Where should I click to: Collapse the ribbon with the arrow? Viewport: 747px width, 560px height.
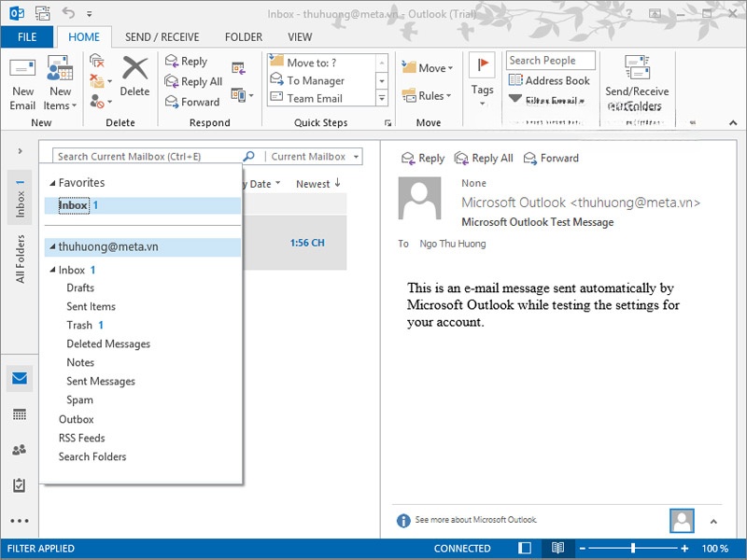click(733, 123)
